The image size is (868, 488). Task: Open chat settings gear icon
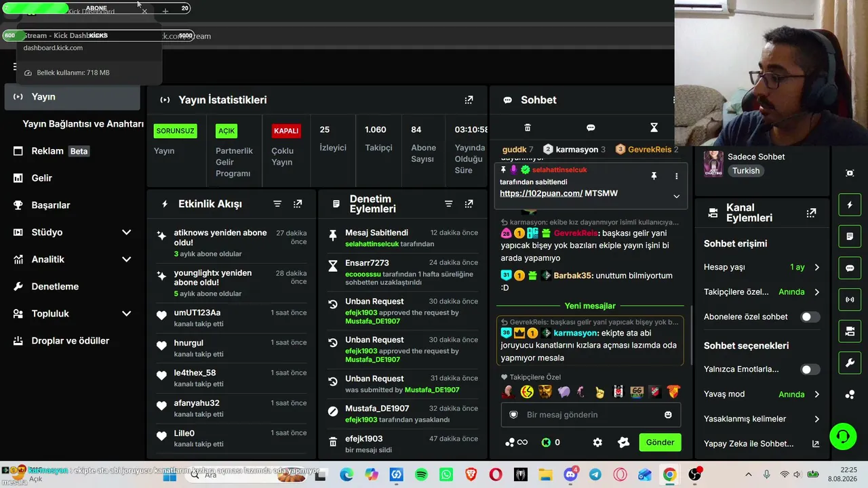(x=597, y=443)
